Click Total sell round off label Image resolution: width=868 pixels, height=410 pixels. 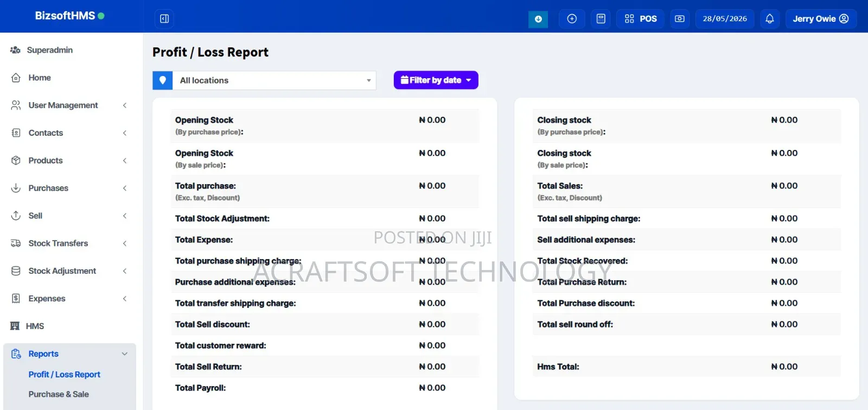(x=575, y=324)
